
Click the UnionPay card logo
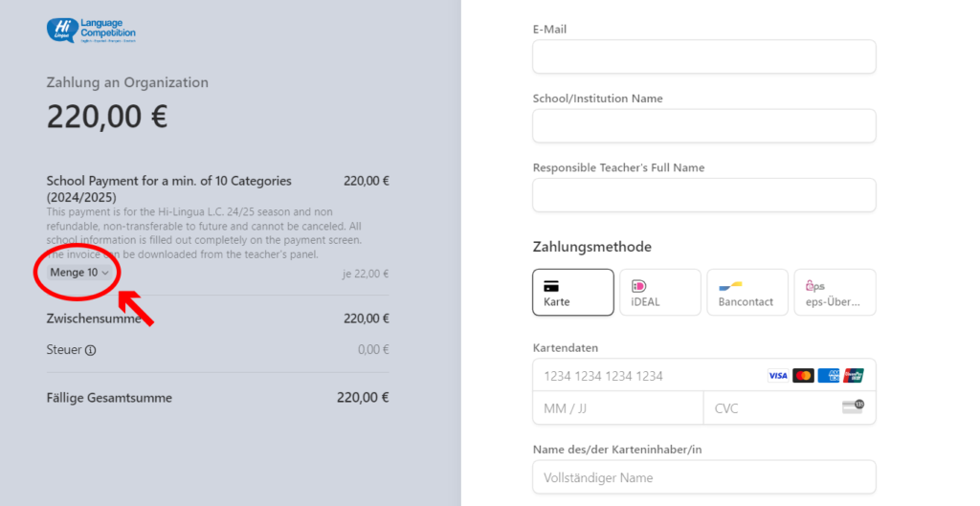(854, 376)
